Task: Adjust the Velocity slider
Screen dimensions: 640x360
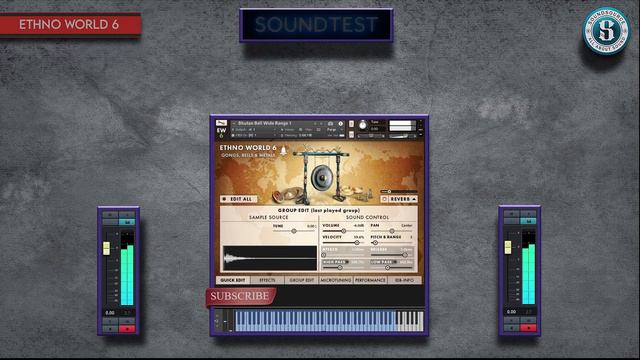Action: (x=356, y=242)
